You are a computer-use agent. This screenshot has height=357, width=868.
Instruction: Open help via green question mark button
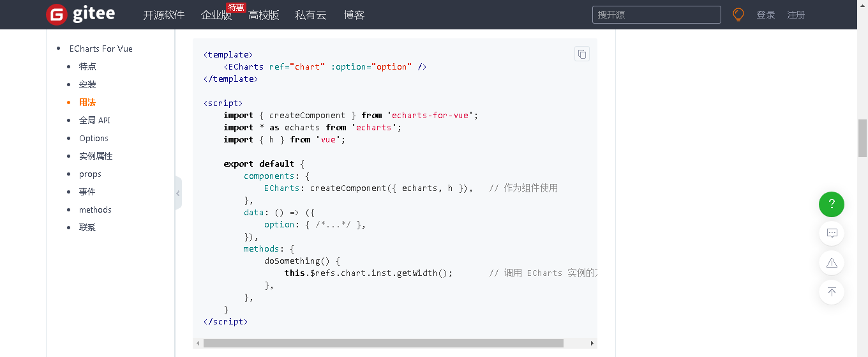[831, 204]
